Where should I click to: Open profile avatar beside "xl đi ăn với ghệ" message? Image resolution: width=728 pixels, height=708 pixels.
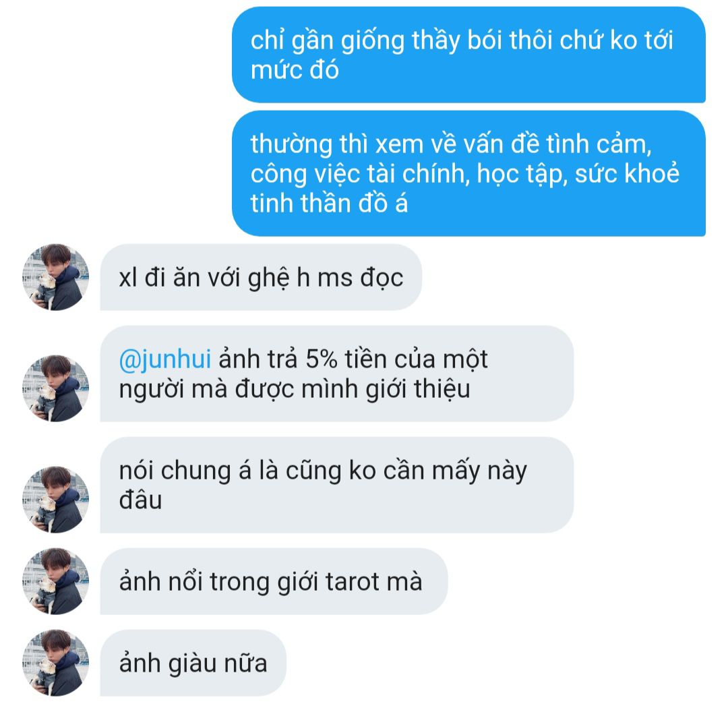[x=56, y=277]
